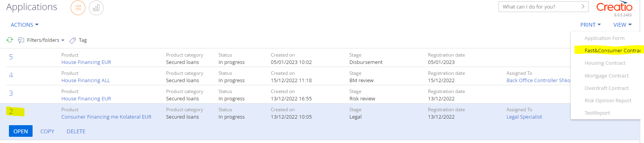644x143 pixels.
Task: Open the PRINT dropdown menu
Action: (x=590, y=25)
